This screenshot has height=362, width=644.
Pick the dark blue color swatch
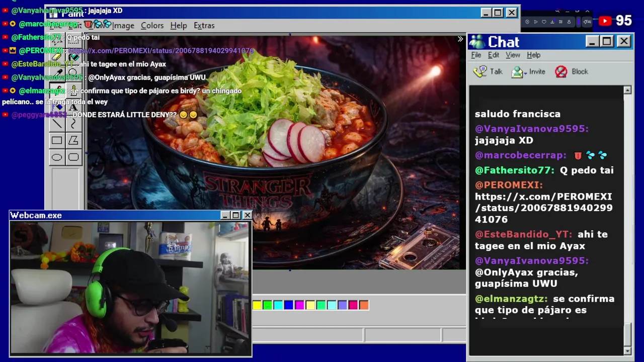(289, 305)
